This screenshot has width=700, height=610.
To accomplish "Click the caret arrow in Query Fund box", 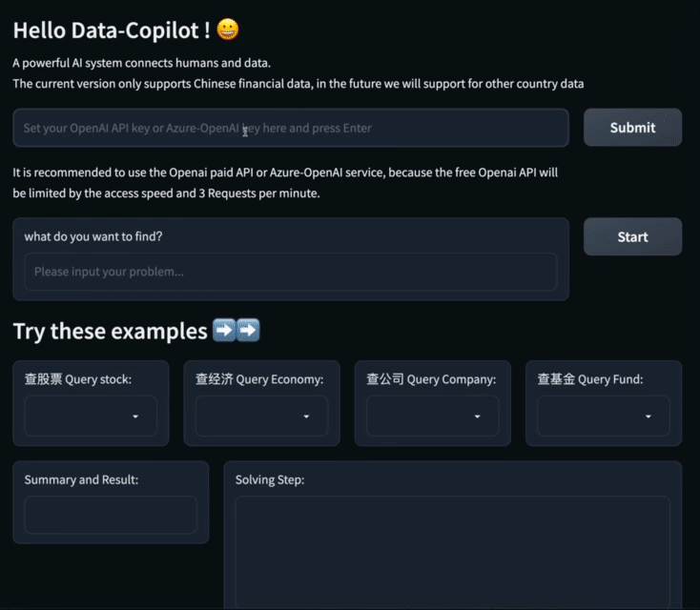I will point(649,417).
